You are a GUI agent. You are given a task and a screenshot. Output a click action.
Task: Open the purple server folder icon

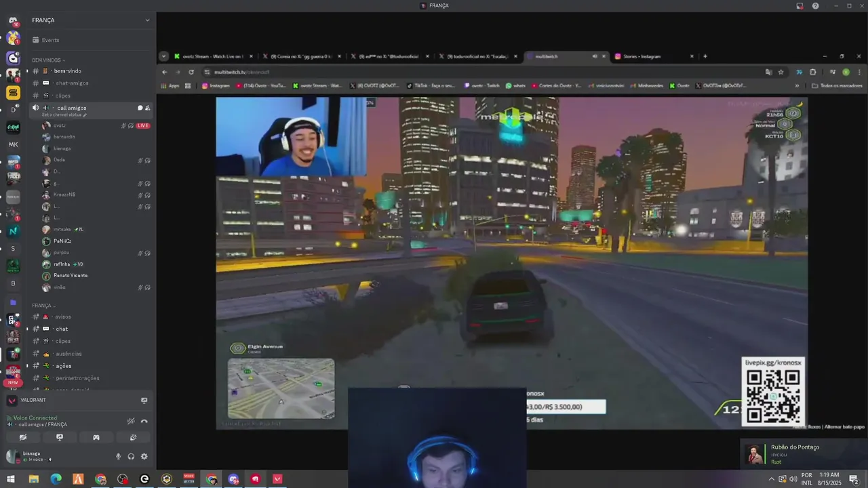point(13,302)
